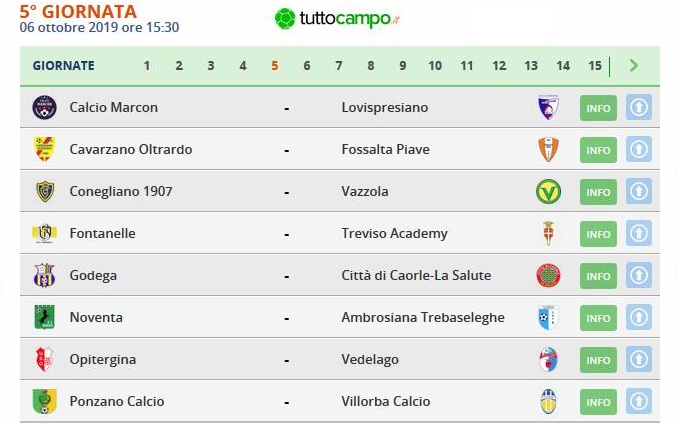Click the Città di Caorle-La Salute logo
The height and width of the screenshot is (424, 678).
(548, 275)
